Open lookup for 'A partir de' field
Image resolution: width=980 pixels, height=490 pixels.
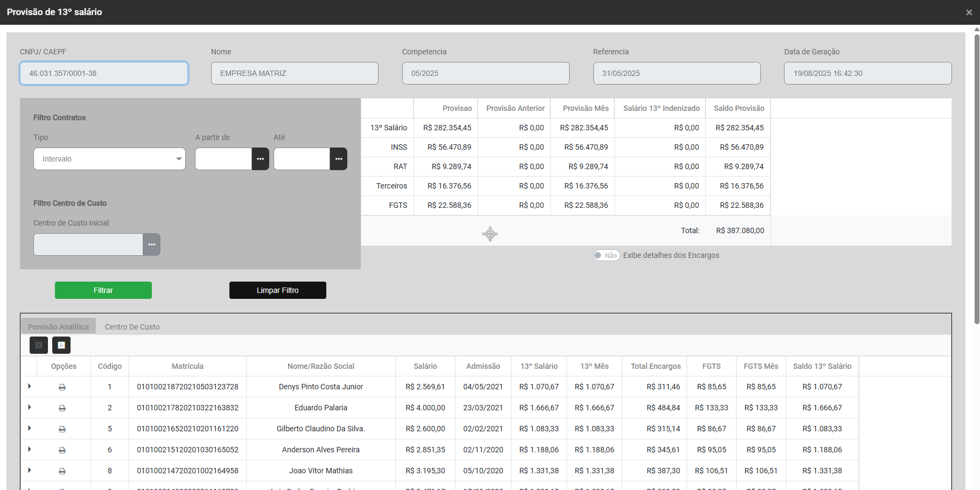(x=260, y=159)
